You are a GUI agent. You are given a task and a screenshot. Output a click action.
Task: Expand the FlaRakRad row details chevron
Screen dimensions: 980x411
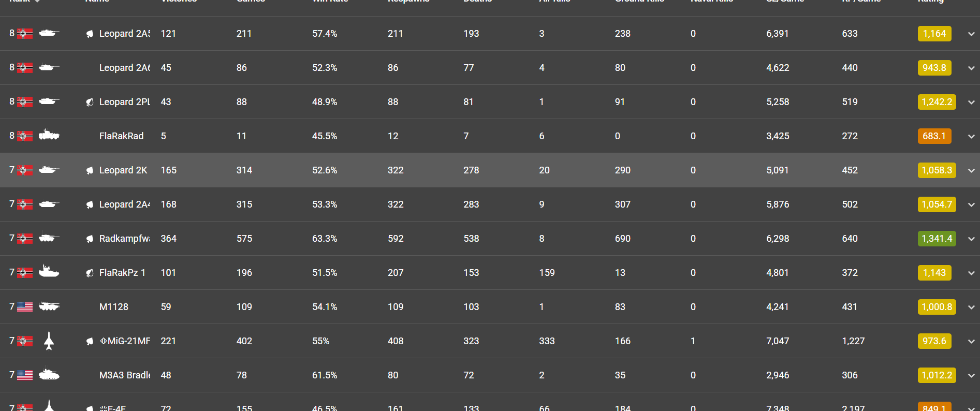971,136
